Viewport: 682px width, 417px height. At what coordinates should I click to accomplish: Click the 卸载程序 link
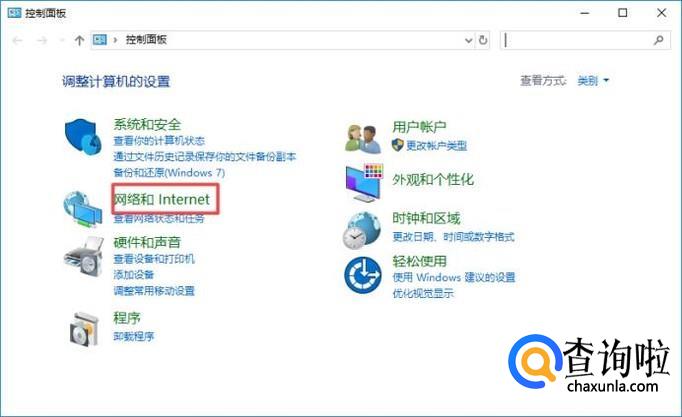(x=134, y=336)
